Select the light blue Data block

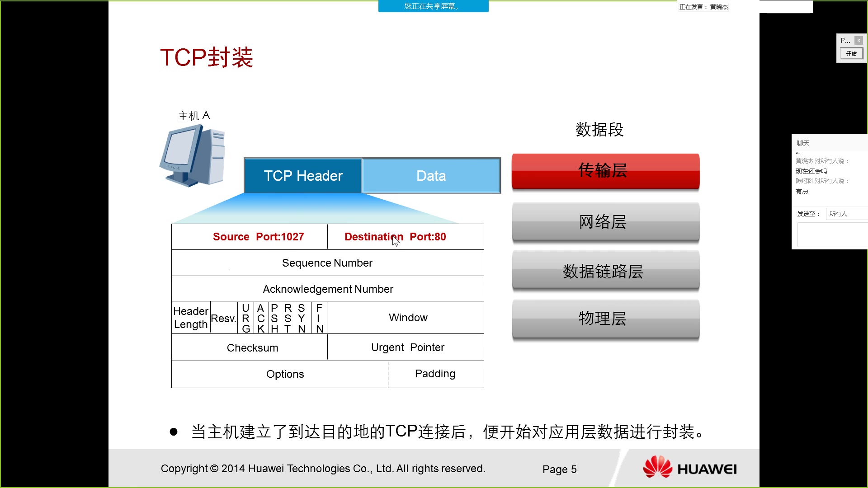[x=431, y=176]
